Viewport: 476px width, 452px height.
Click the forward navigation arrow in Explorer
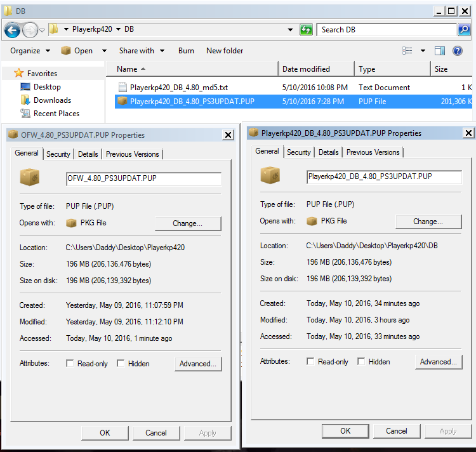[30, 30]
